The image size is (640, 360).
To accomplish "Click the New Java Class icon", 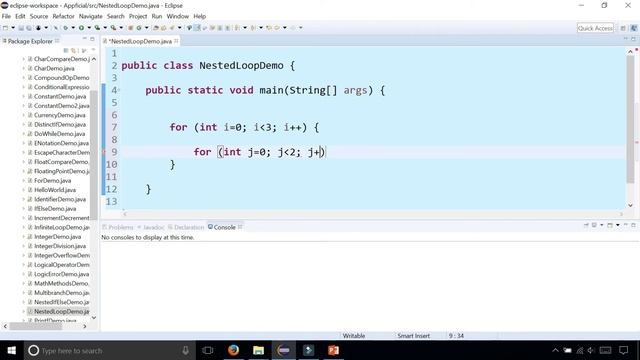I will point(139,28).
